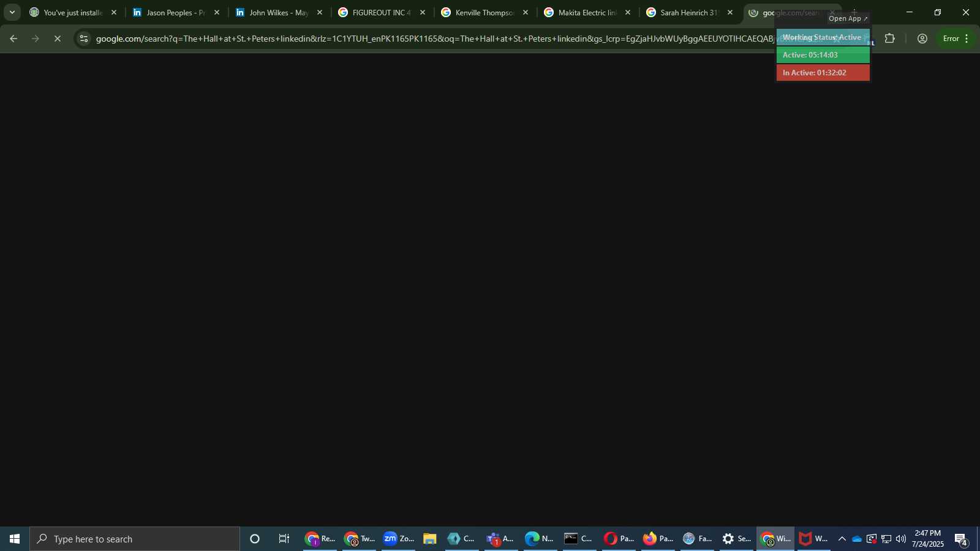The image size is (980, 551).
Task: Click the Type here to search box
Action: (x=135, y=539)
